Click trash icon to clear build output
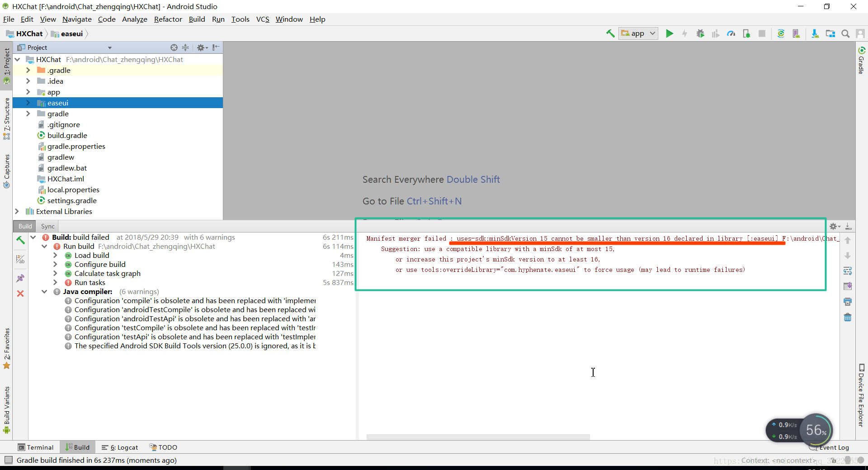Screen dimensions: 868x470 coord(848,317)
